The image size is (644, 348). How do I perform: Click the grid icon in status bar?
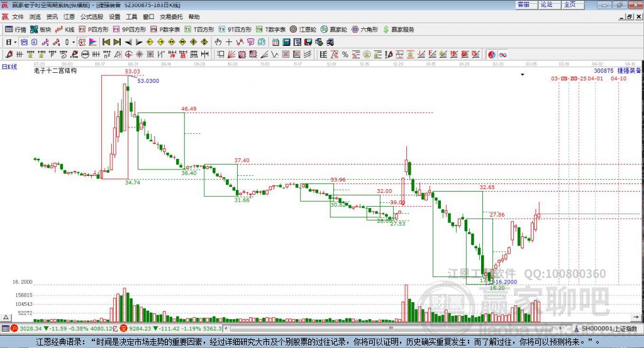tap(5, 329)
